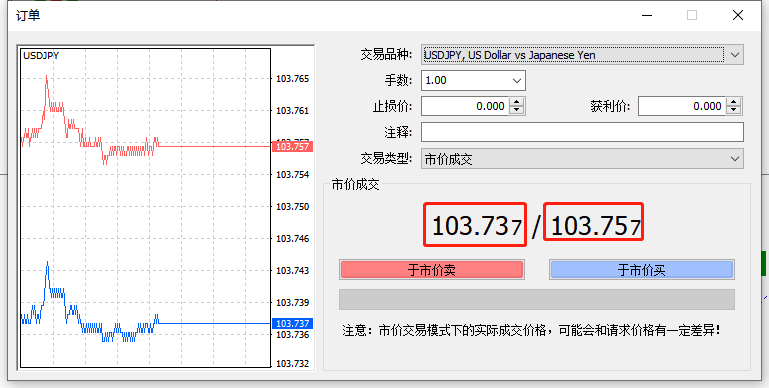Viewport: 769px width, 388px height.
Task: Close the 订单 order dialog
Action: [738, 15]
